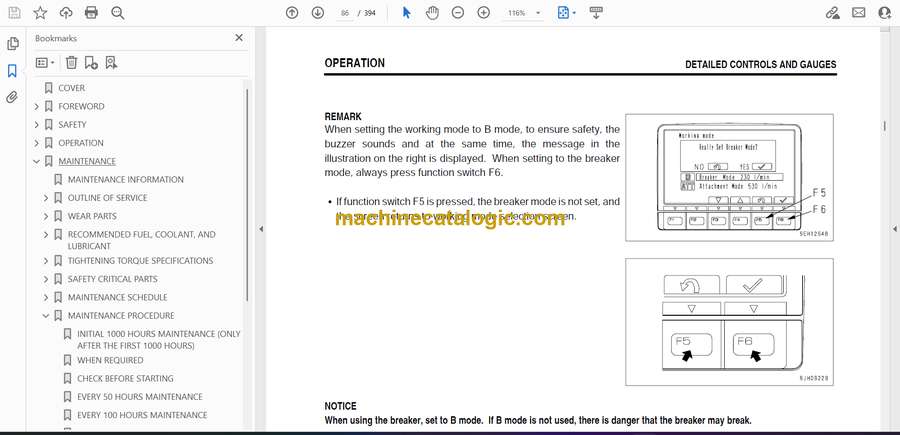Expand the FOREWORD bookmark
The height and width of the screenshot is (435, 900).
point(37,106)
